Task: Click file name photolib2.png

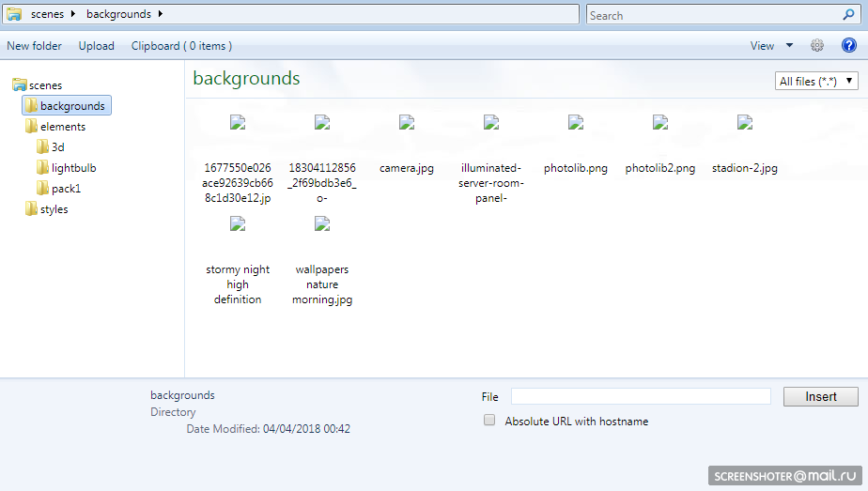Action: pos(660,168)
